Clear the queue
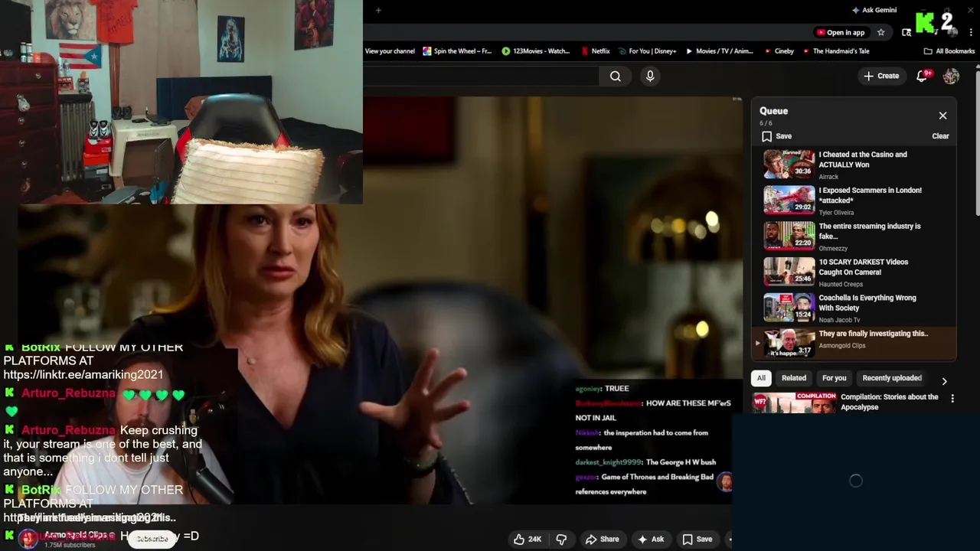This screenshot has height=551, width=980. [x=940, y=136]
